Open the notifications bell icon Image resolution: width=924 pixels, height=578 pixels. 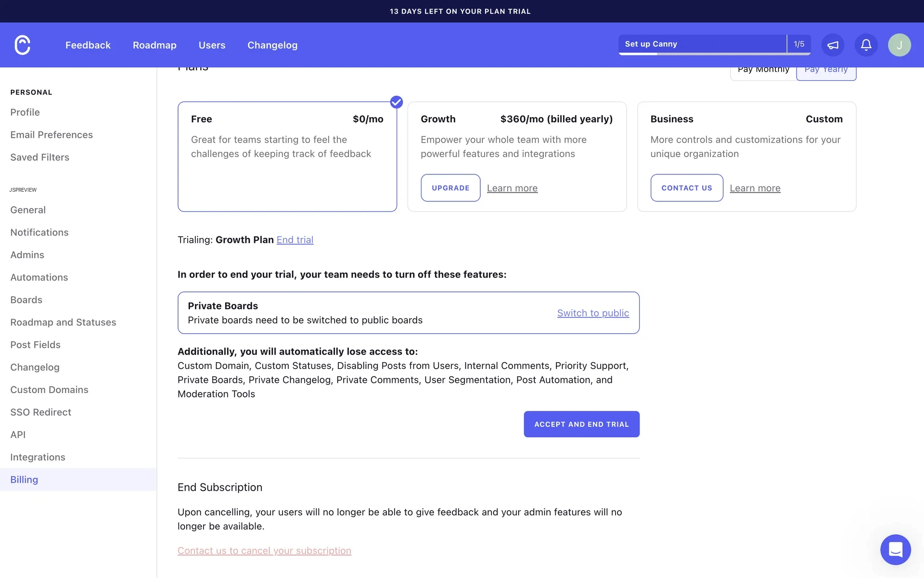pos(866,45)
